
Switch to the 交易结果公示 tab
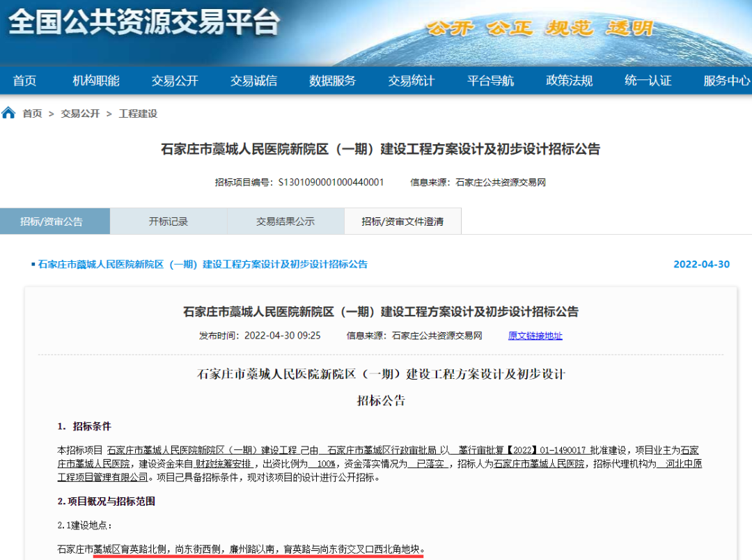[285, 221]
